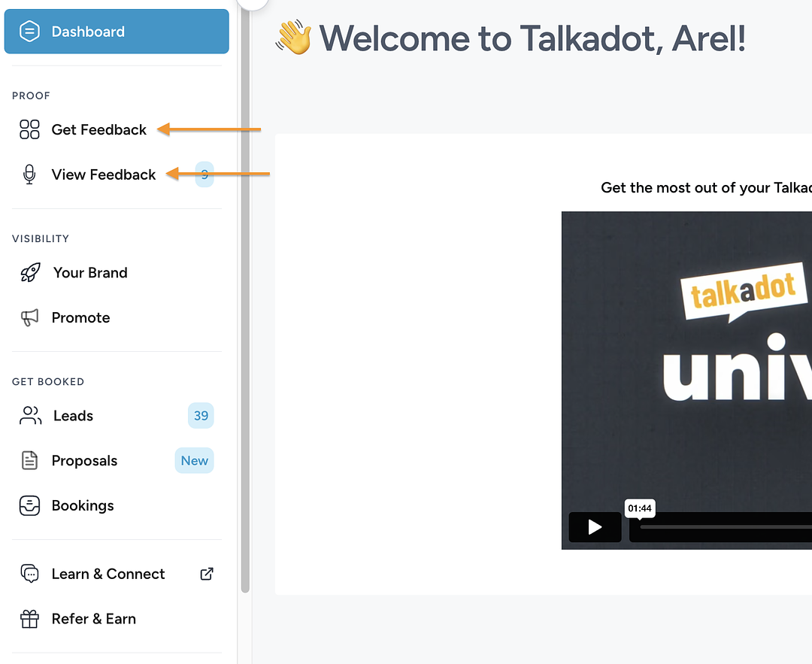Click the external link icon for Learn & Connect
812x664 pixels.
207,574
